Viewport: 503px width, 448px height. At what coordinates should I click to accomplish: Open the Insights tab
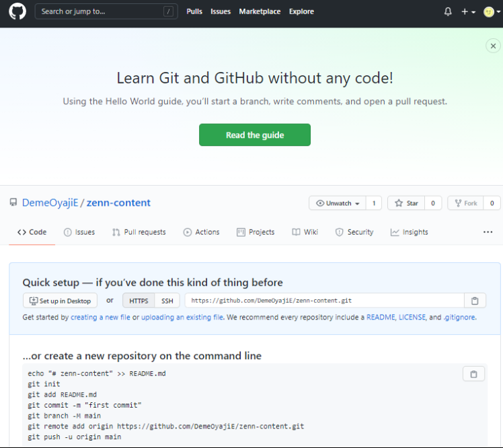[x=409, y=232]
